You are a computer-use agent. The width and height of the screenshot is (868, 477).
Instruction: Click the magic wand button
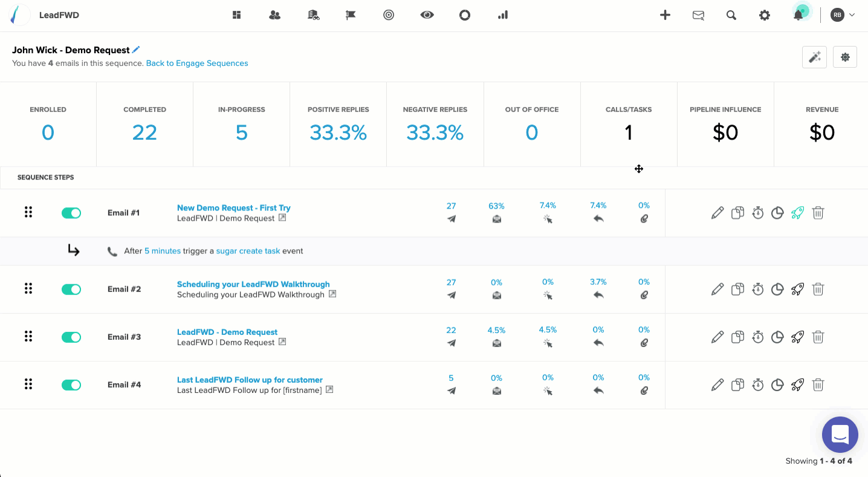tap(814, 57)
